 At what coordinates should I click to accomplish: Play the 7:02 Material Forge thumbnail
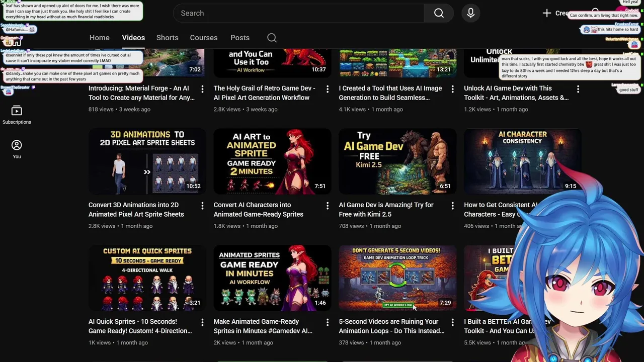146,63
